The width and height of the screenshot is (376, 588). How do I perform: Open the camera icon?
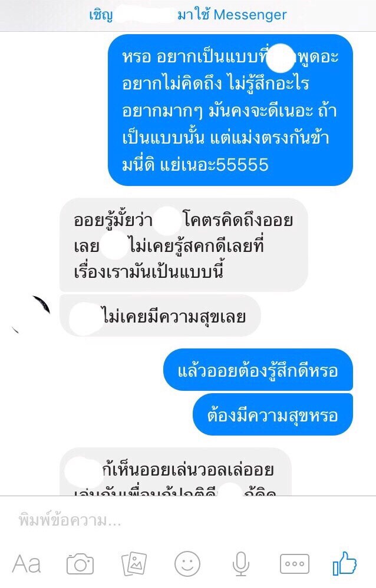click(x=80, y=564)
